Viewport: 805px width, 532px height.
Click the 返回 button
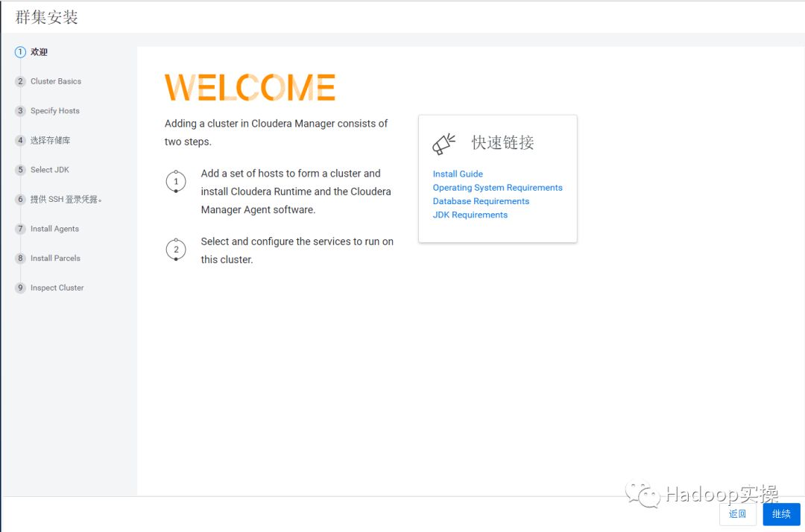(x=738, y=514)
